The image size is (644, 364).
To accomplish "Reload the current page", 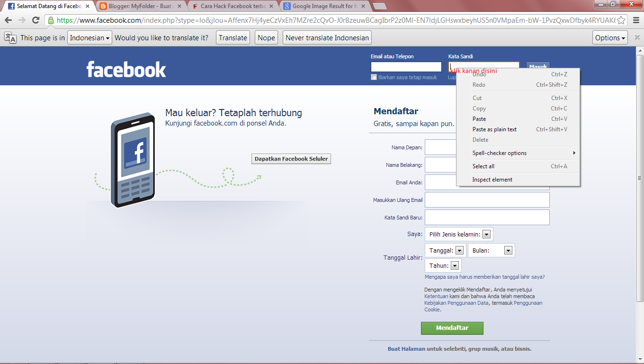I will 36,20.
